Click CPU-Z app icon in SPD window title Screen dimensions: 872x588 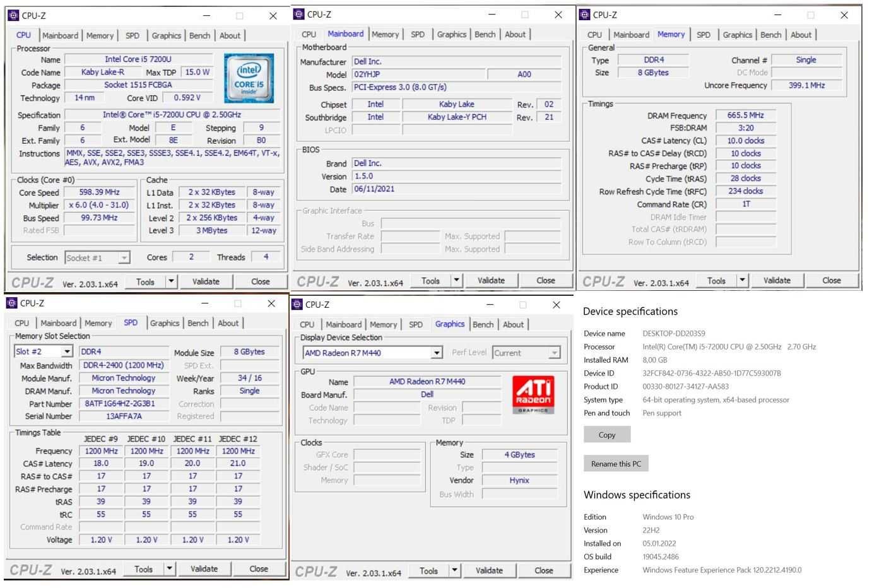(x=11, y=303)
